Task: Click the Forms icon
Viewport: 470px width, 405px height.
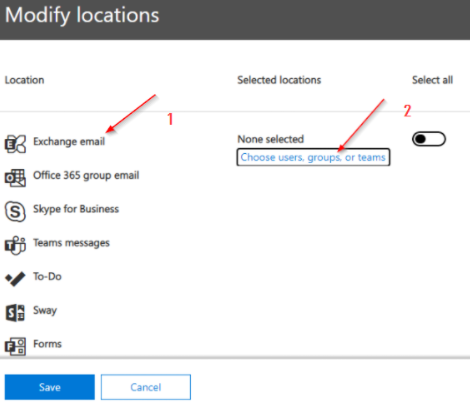Action: (x=15, y=346)
